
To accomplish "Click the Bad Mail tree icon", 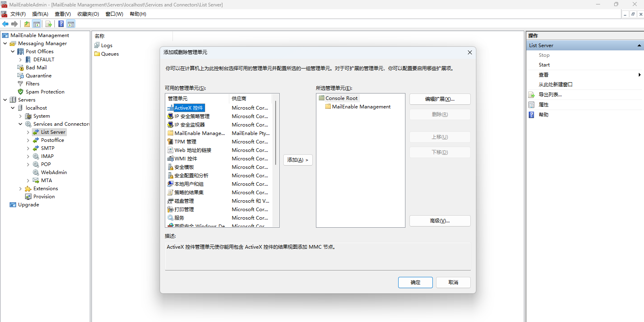I will coord(21,68).
